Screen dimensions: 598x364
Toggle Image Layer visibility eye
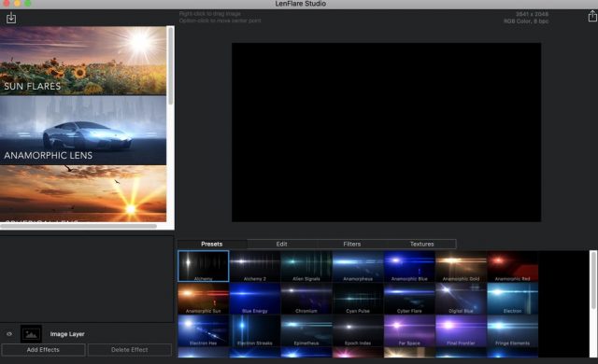(9, 334)
